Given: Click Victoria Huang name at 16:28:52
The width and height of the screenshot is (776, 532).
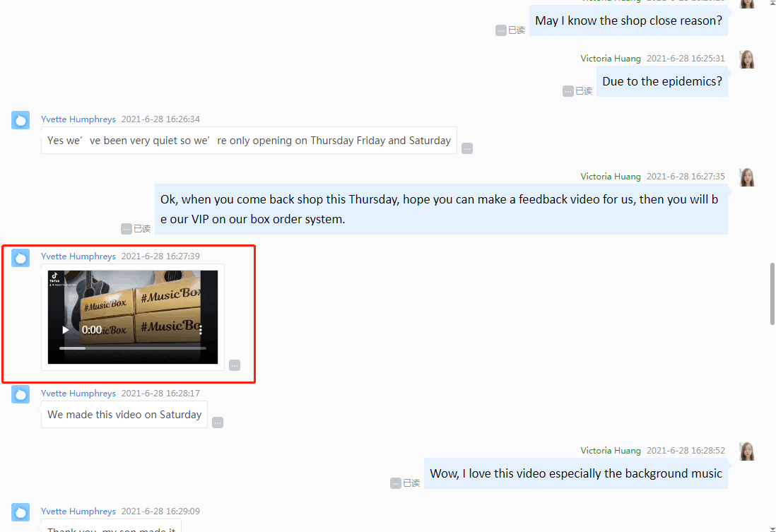Looking at the screenshot, I should point(611,450).
